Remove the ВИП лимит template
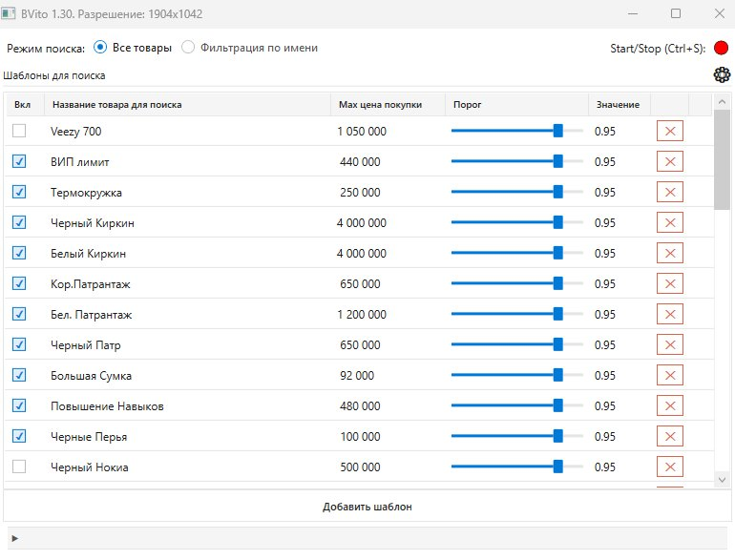The height and width of the screenshot is (560, 735). point(669,162)
